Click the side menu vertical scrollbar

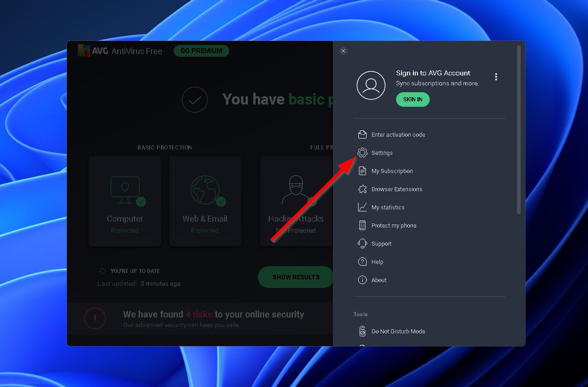519,129
